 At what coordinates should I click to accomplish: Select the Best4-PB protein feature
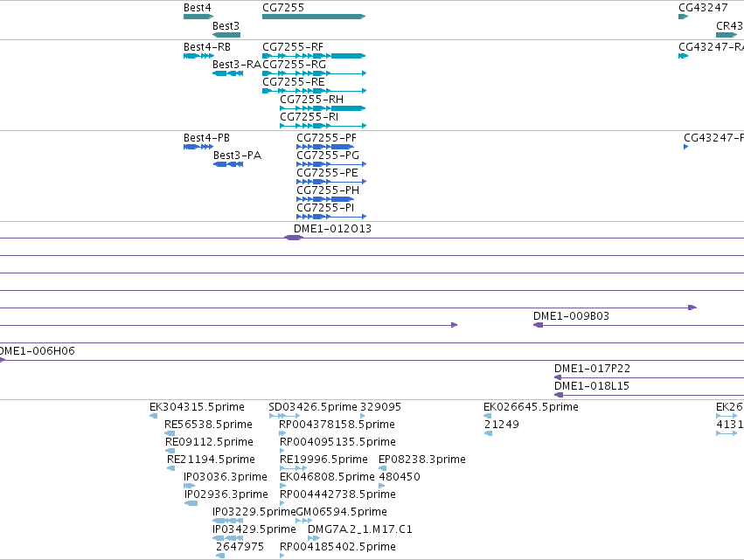click(198, 147)
